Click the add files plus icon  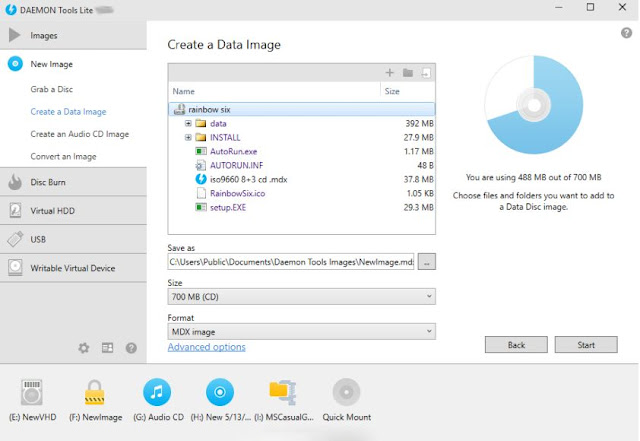(x=390, y=73)
